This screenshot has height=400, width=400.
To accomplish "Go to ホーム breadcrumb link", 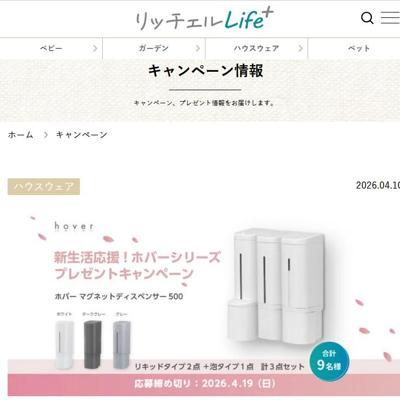I will pos(21,135).
